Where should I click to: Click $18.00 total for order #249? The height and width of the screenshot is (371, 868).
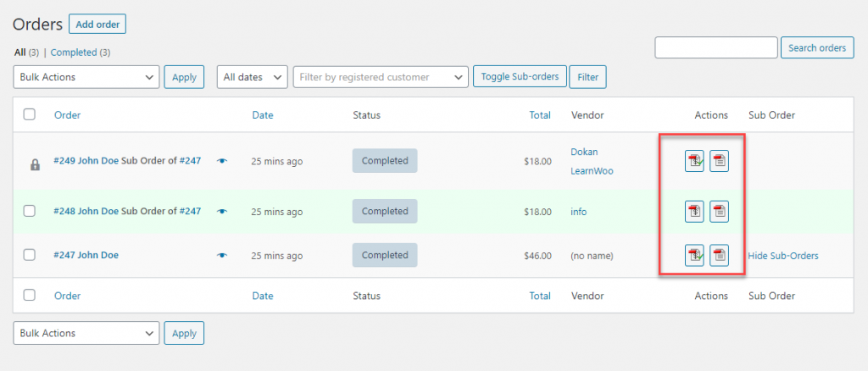(x=537, y=162)
